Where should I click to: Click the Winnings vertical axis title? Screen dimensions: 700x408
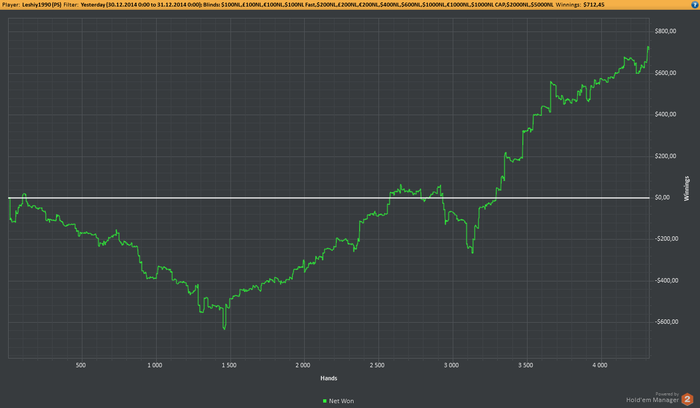pyautogui.click(x=687, y=188)
